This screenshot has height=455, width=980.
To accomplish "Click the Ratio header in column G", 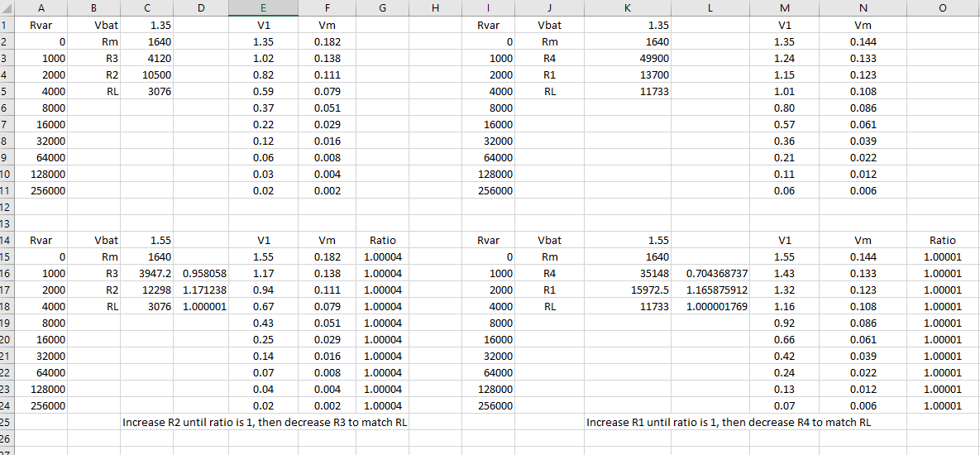I will (x=382, y=240).
